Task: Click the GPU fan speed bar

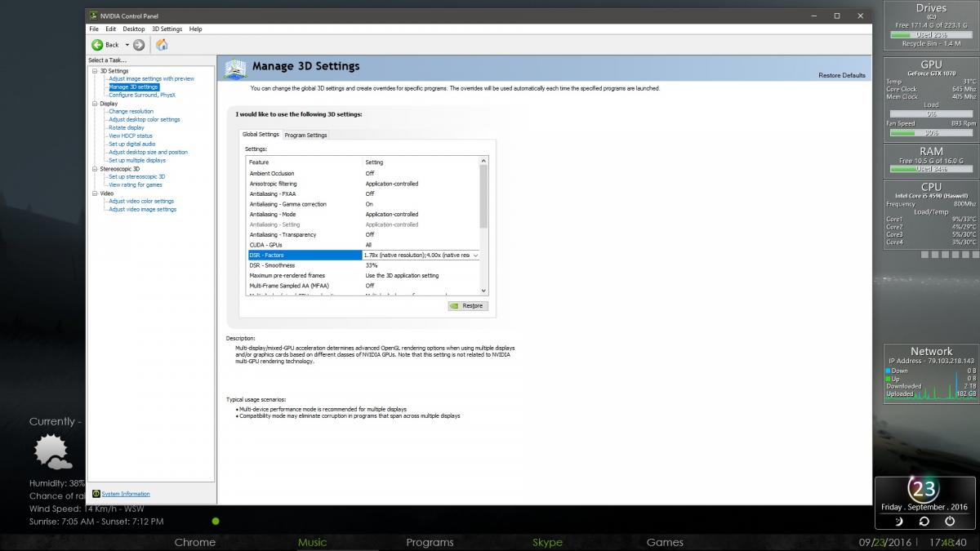Action: [x=931, y=132]
